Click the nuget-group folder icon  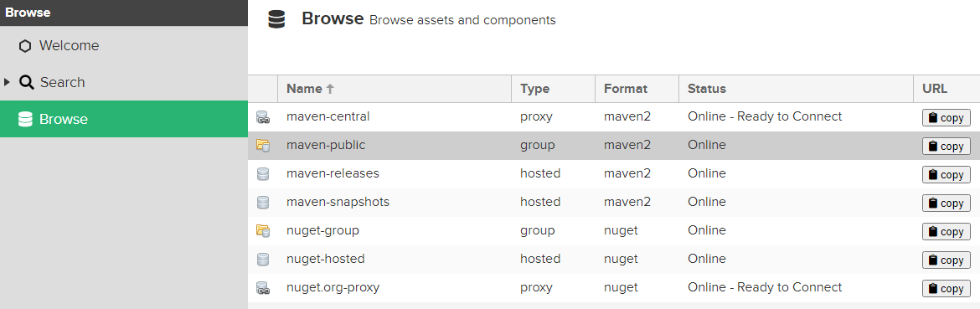click(263, 231)
